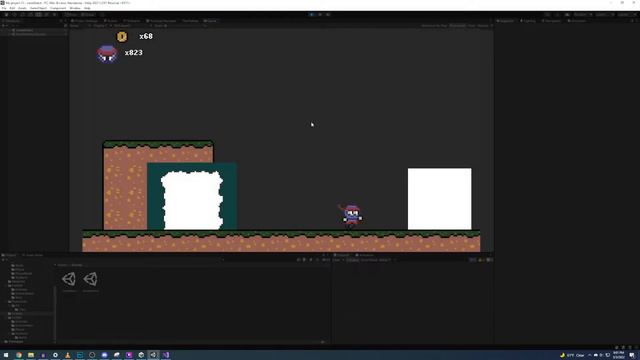Viewport: 640px width, 360px height.
Task: Toggle Mute Audio in Game view
Action: pyautogui.click(x=458, y=26)
